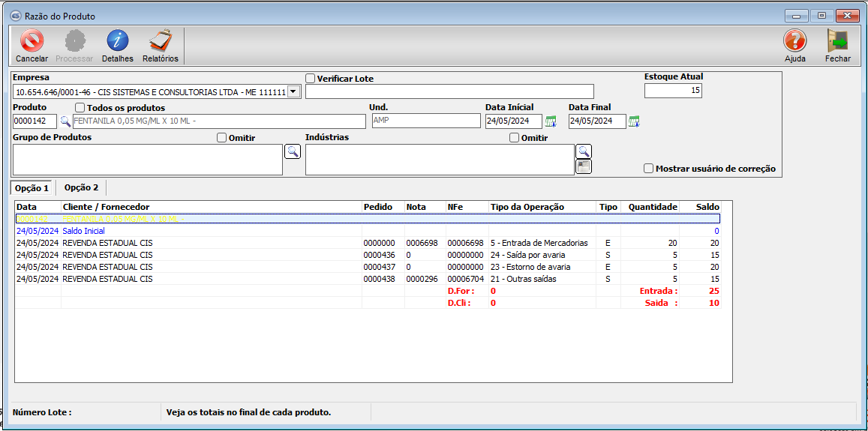Click the Tipo da Operação column header

527,207
